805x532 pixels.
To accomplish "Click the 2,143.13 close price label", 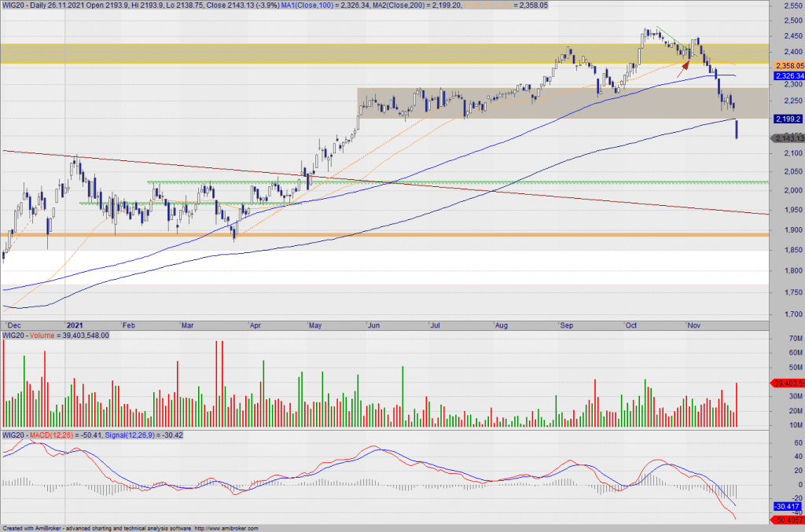I will tap(787, 138).
